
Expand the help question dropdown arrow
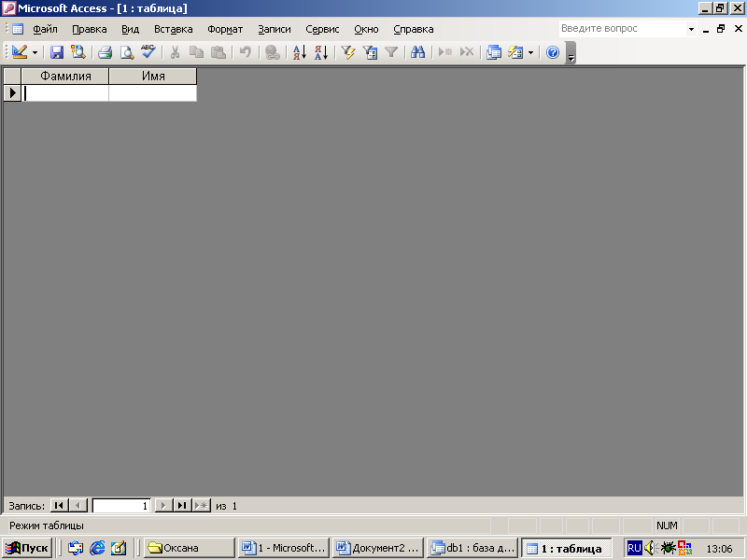tap(691, 29)
